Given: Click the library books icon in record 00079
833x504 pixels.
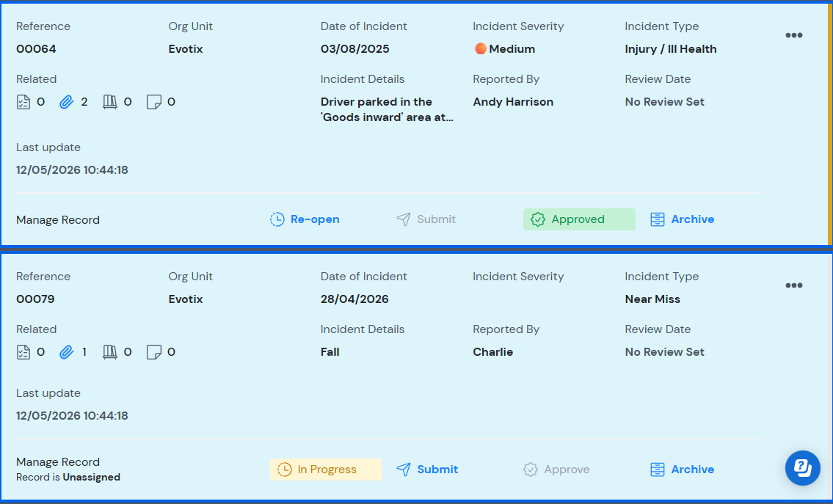Looking at the screenshot, I should (x=110, y=352).
